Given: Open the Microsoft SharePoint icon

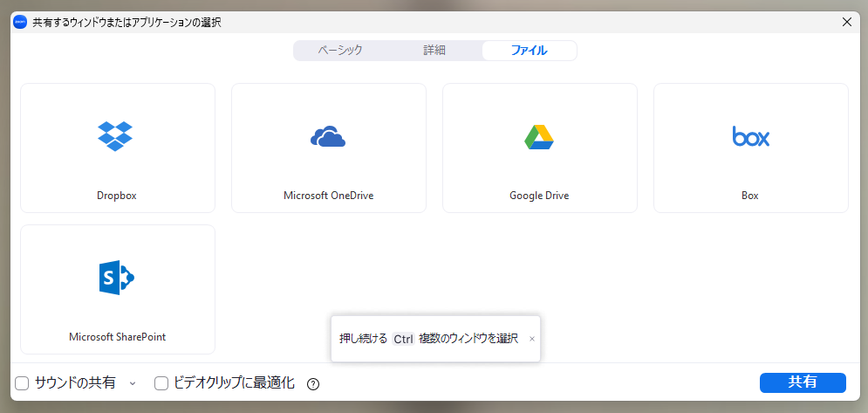Looking at the screenshot, I should coord(116,278).
